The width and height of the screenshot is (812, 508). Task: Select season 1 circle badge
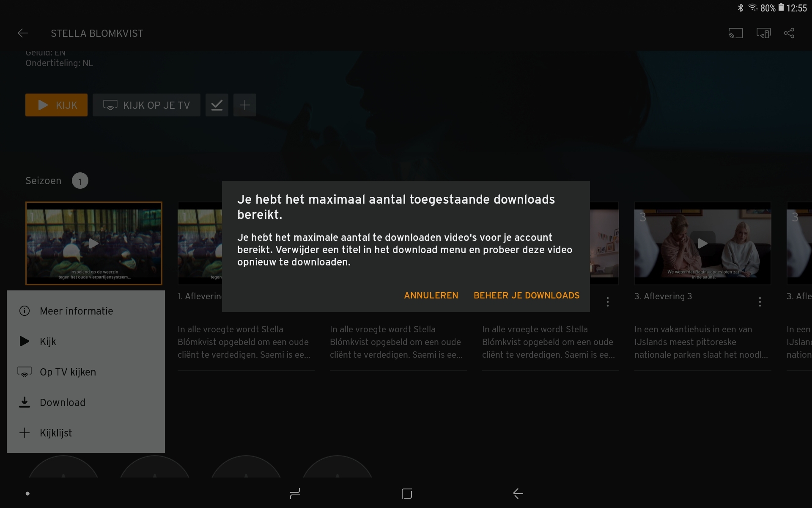click(80, 181)
